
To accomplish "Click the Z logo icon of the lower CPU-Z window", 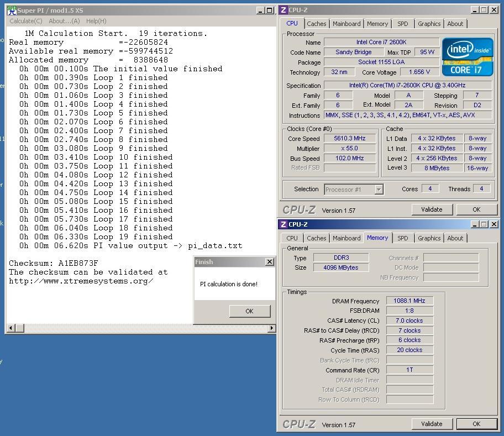I will tap(283, 224).
